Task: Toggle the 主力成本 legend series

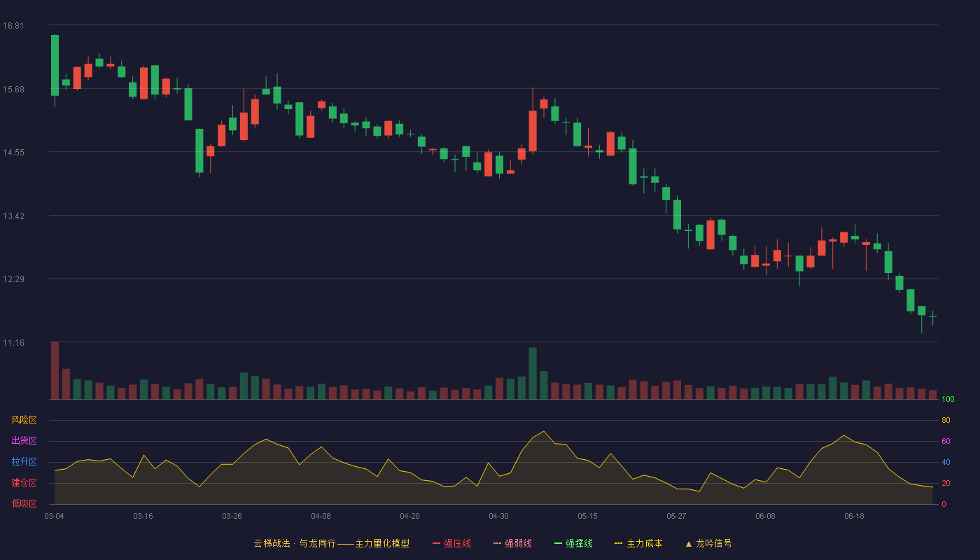Action: 638,543
